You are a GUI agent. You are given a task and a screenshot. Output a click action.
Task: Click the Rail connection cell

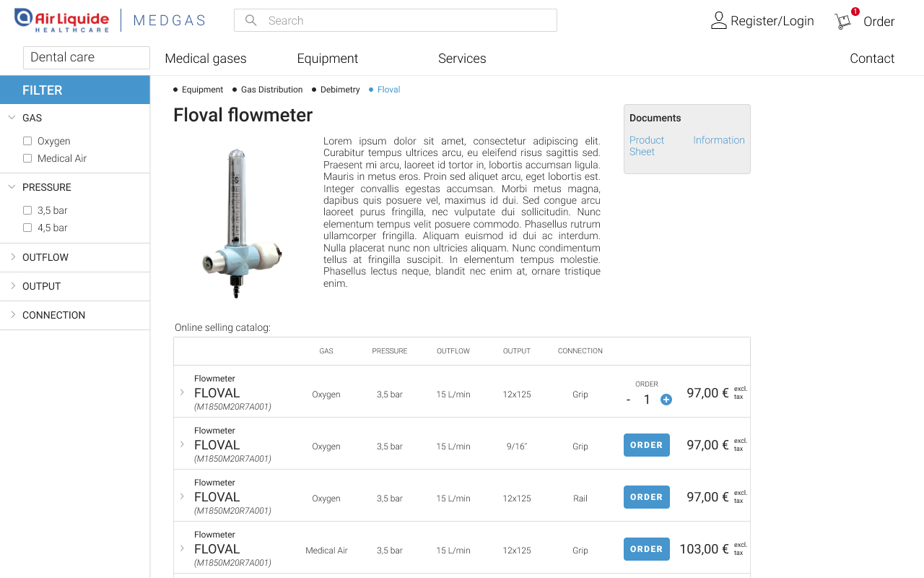[580, 499]
